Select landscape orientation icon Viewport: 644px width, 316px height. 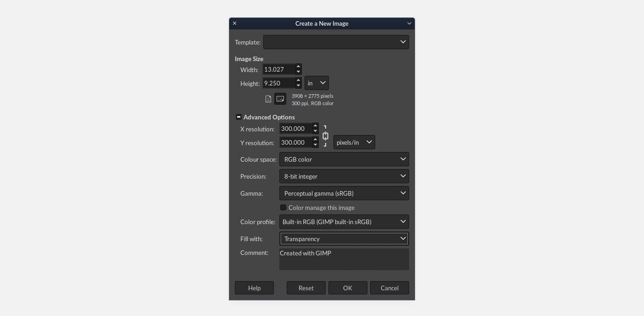280,99
